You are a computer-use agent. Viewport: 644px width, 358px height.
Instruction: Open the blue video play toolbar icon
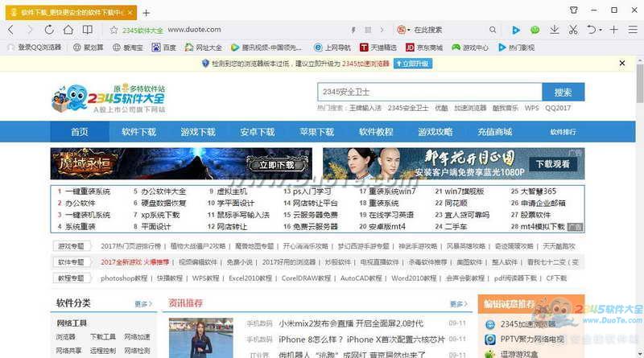point(515,30)
